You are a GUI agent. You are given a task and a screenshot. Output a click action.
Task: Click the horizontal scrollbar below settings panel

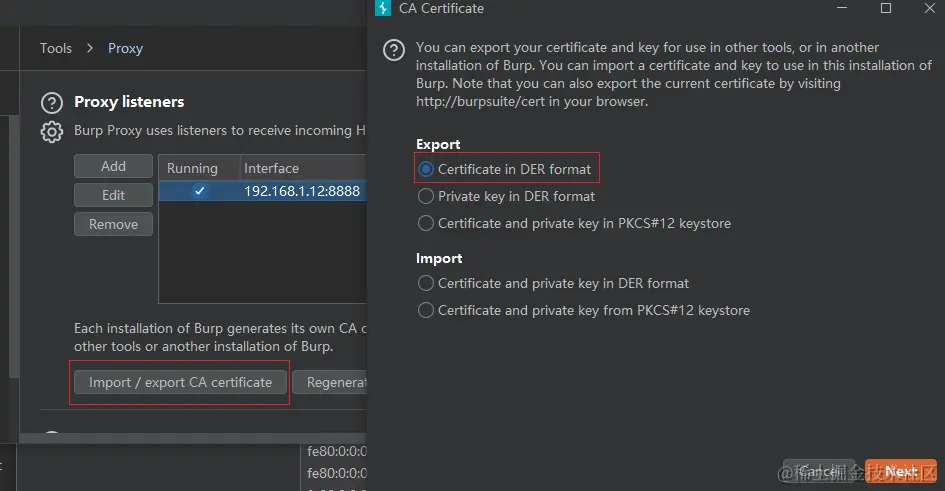coord(193,438)
